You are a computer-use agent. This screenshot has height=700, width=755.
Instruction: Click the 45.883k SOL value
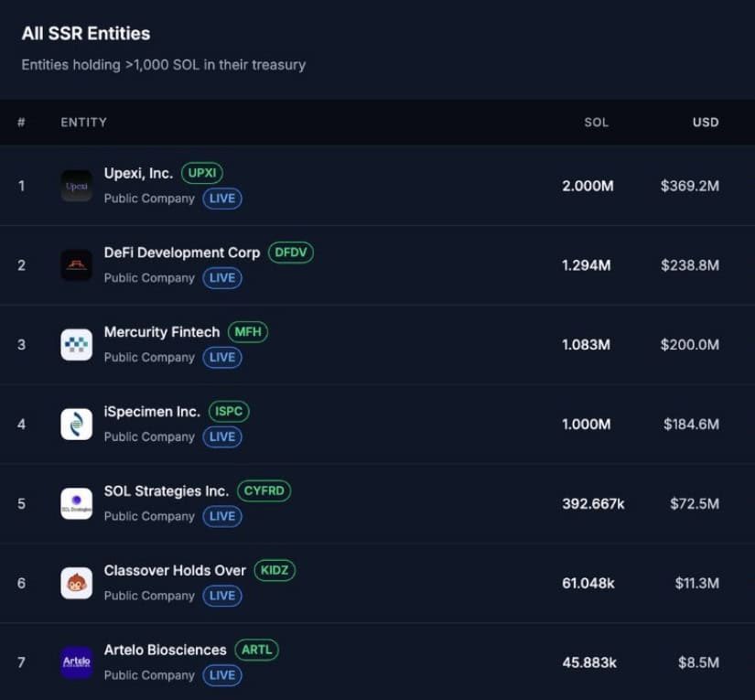point(589,662)
